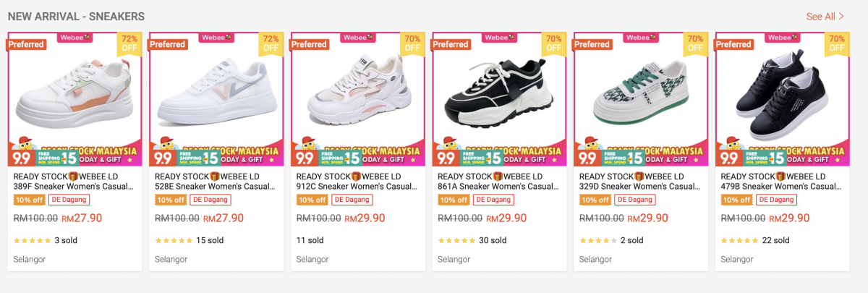Open the pink chunky 912C sneaker image
868x293 pixels.
357,94
